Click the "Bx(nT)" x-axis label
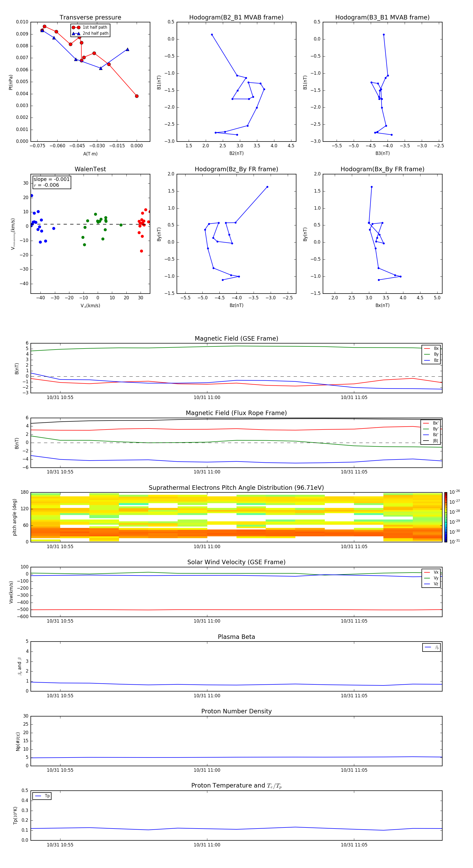 [x=382, y=305]
